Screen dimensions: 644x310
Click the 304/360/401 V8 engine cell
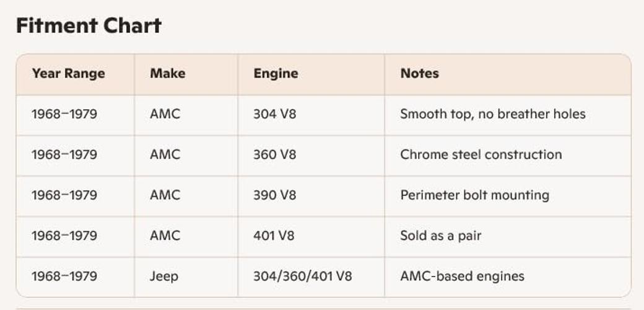(302, 276)
